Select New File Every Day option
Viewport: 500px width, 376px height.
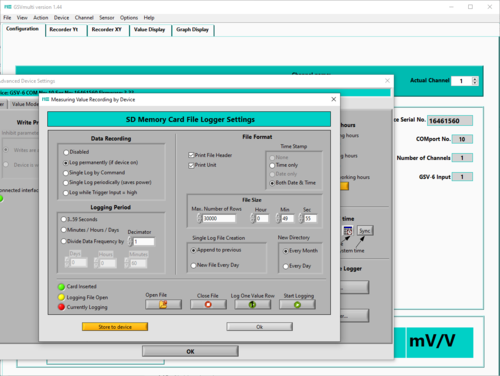(193, 266)
